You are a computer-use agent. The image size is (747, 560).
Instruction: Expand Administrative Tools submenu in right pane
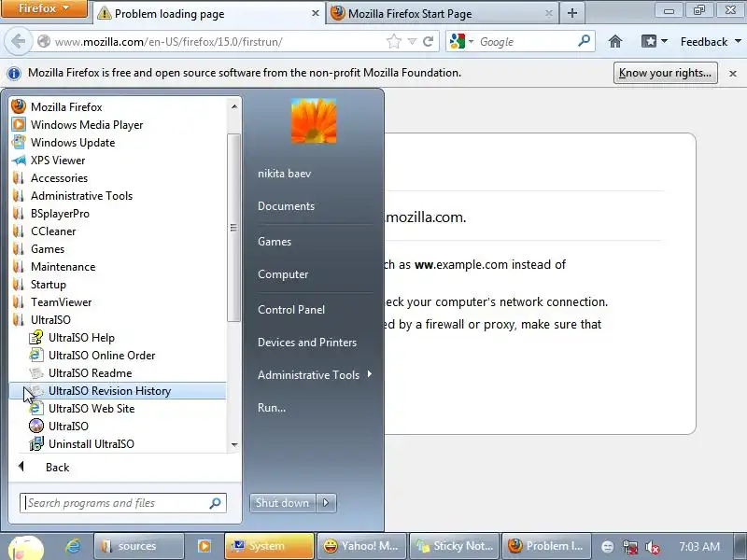pyautogui.click(x=315, y=375)
